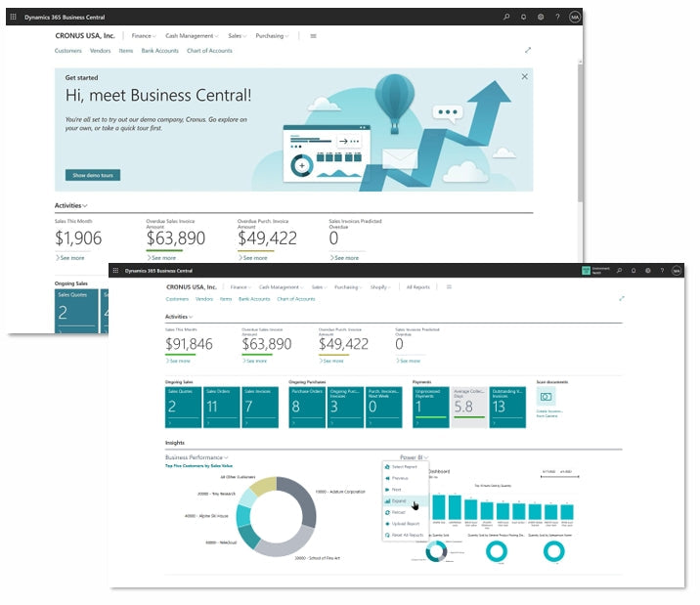Screen dimensions: 700x605
Task: Open the notifications bell in the front window
Action: [634, 270]
